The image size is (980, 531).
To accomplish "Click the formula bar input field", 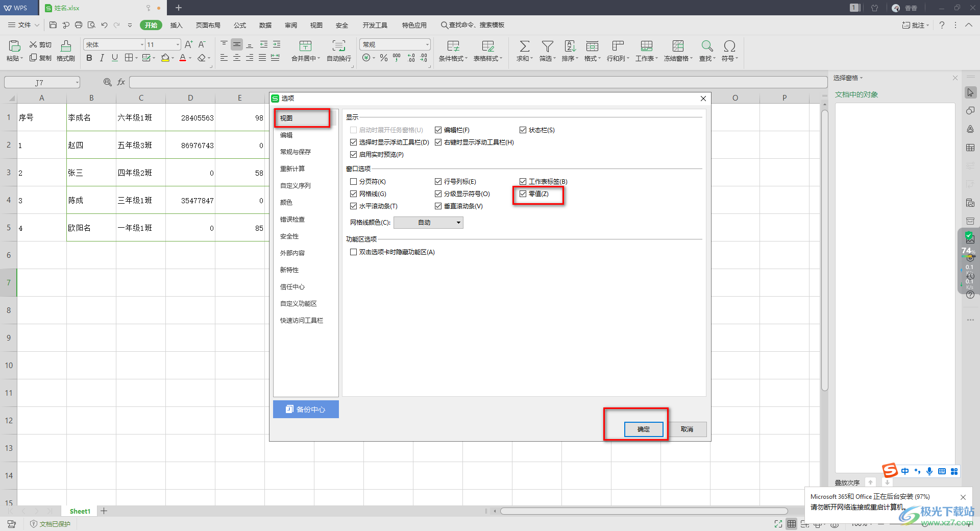I will [478, 82].
